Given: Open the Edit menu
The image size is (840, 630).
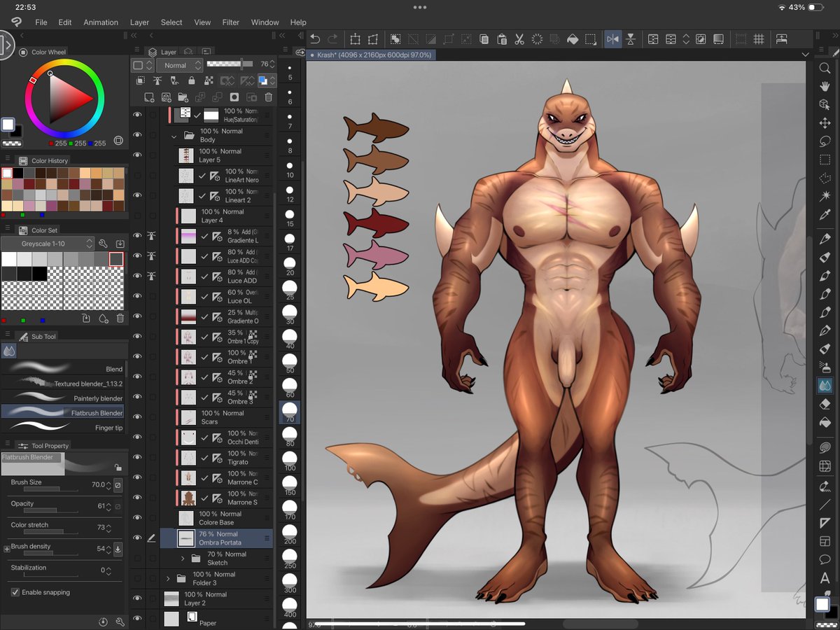Looking at the screenshot, I should click(65, 22).
